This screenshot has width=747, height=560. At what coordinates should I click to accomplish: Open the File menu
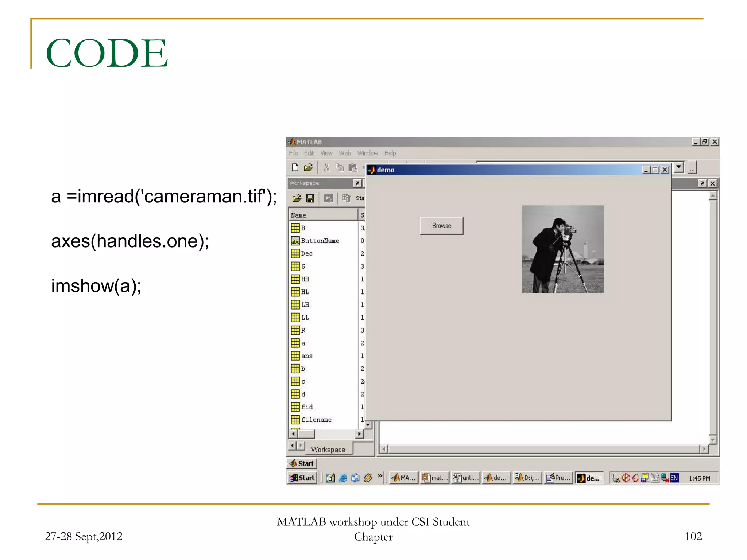tap(293, 153)
